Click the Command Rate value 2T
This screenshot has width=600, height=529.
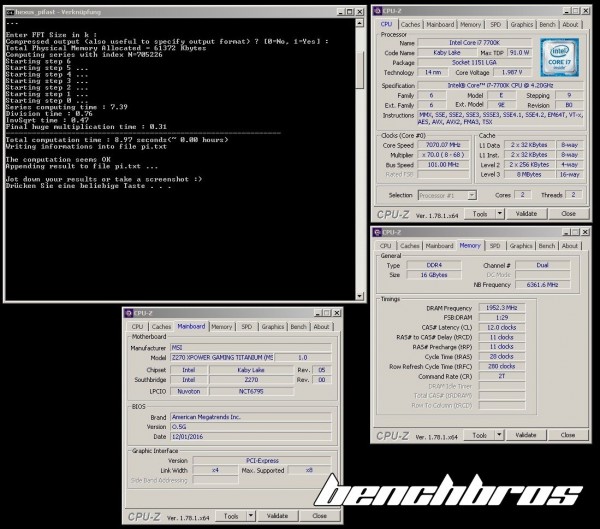pos(502,376)
